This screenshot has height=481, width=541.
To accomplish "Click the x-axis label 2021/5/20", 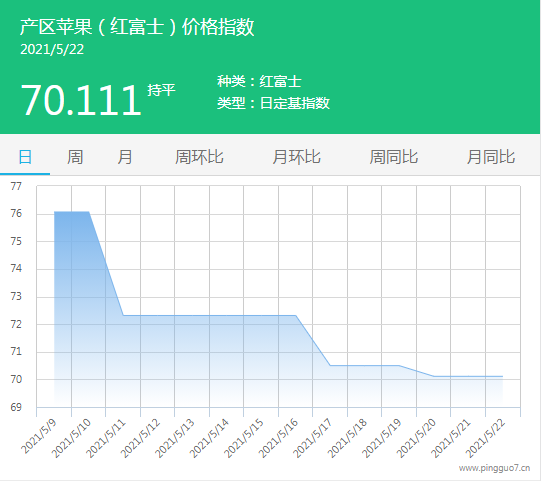I will [416, 438].
